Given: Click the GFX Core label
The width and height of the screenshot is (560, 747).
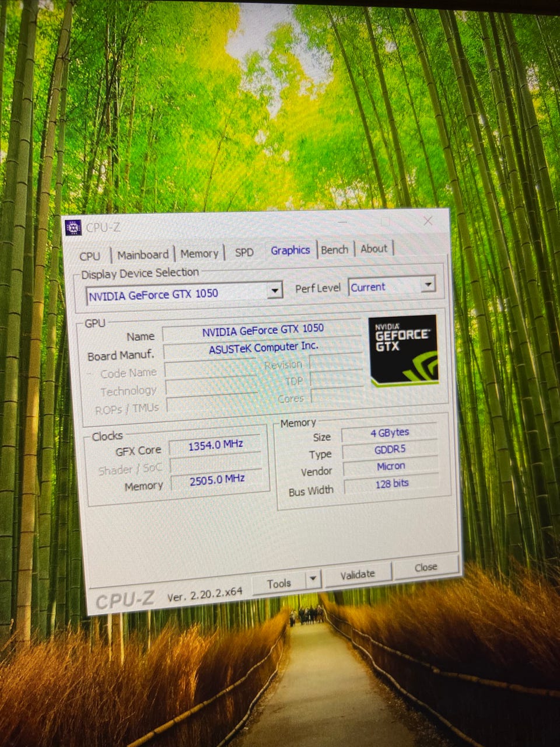Looking at the screenshot, I should click(x=138, y=451).
